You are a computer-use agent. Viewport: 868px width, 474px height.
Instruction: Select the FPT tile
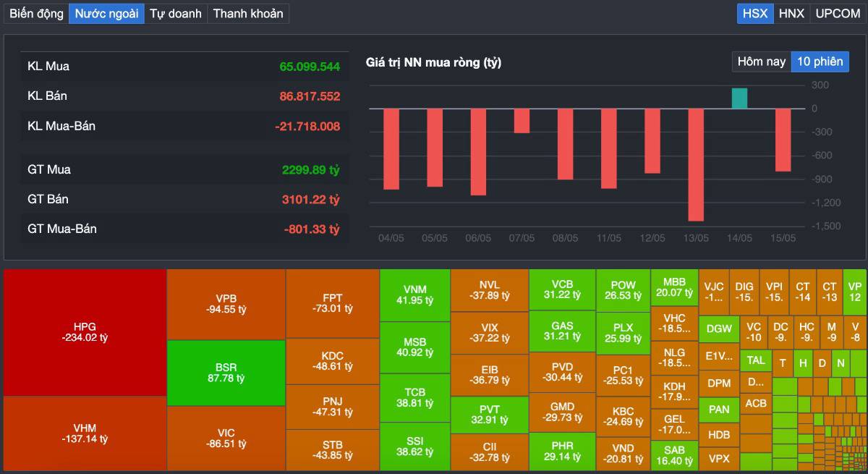[333, 303]
